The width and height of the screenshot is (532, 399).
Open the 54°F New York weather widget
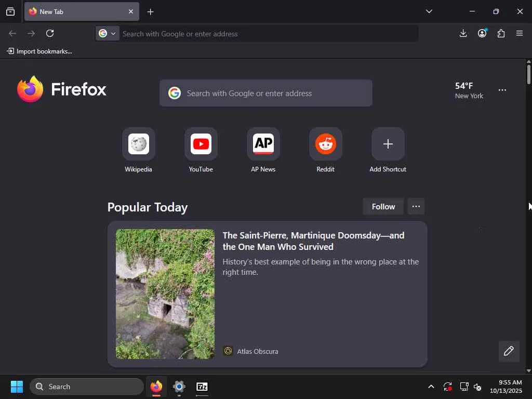tap(469, 90)
